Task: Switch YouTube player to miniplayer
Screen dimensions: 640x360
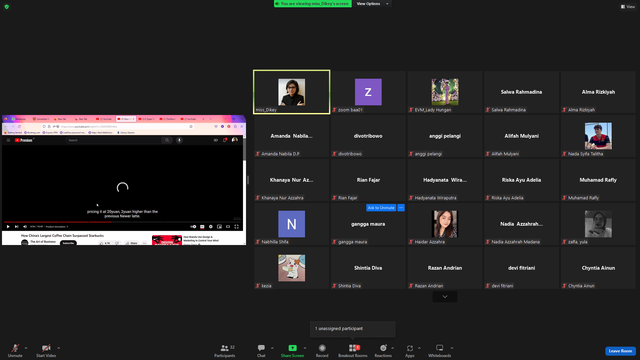Action: (x=219, y=227)
